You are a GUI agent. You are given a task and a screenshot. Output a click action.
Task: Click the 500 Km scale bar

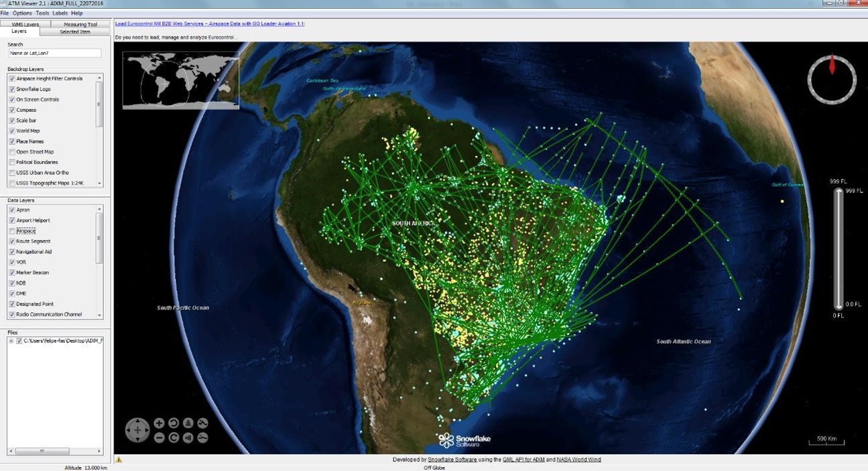(x=826, y=441)
